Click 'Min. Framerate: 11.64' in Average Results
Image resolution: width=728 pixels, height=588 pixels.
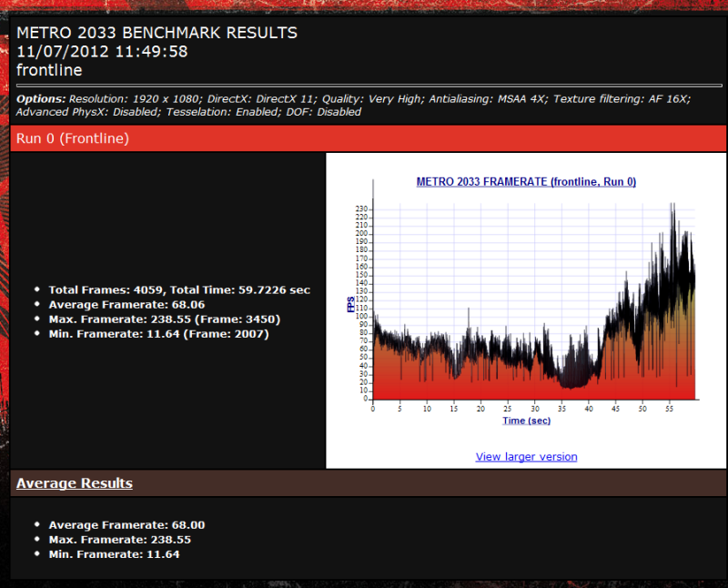[115, 554]
